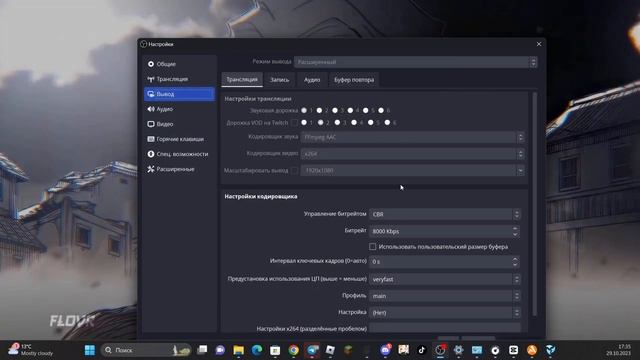Open Discord from the taskbar
This screenshot has width=640, height=360.
(385, 350)
